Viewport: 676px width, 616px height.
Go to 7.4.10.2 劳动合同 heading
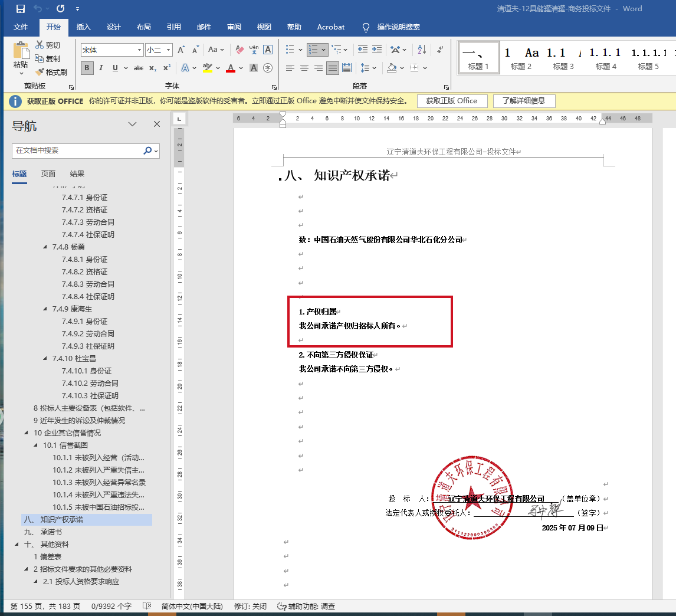pos(90,383)
